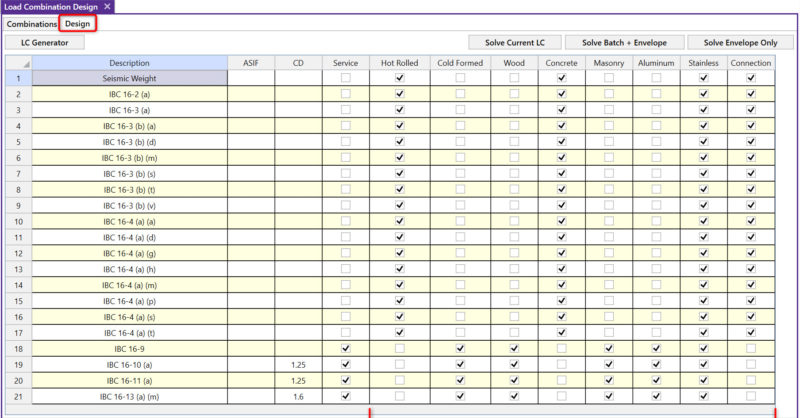Screen dimensions: 800x418
Task: Enable Service checkbox for Seismic Weight
Action: (346, 78)
